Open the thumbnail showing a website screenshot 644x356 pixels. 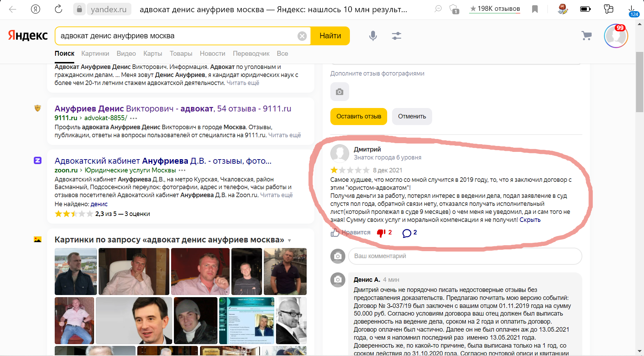pos(246,320)
